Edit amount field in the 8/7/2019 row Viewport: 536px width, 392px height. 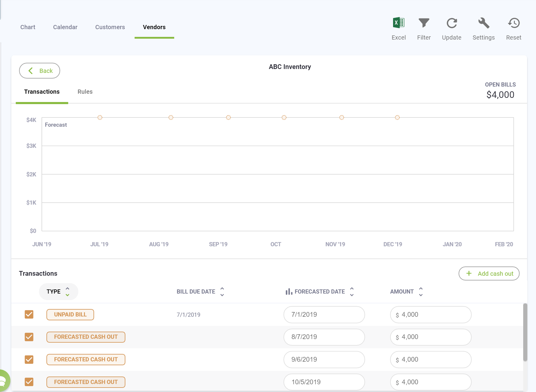(431, 337)
